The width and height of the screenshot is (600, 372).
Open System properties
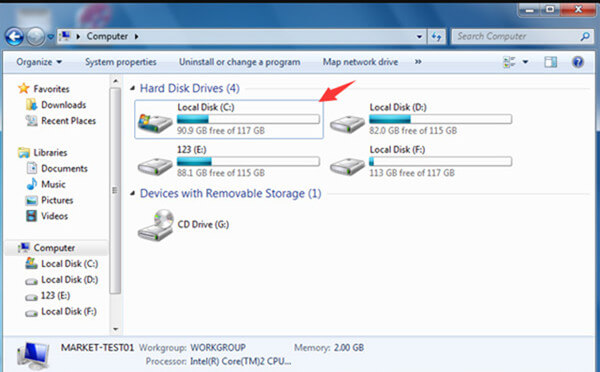click(121, 62)
